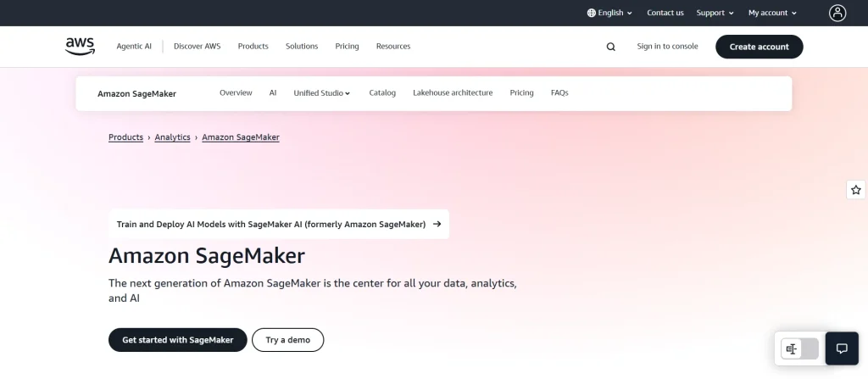Click the globe language icon
The width and height of the screenshot is (868, 379).
tap(591, 13)
